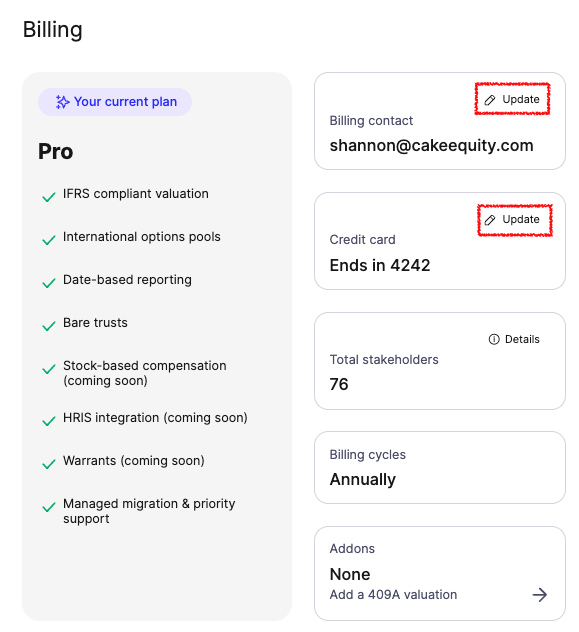Click the checkmark next to HRIS integration

tap(49, 421)
